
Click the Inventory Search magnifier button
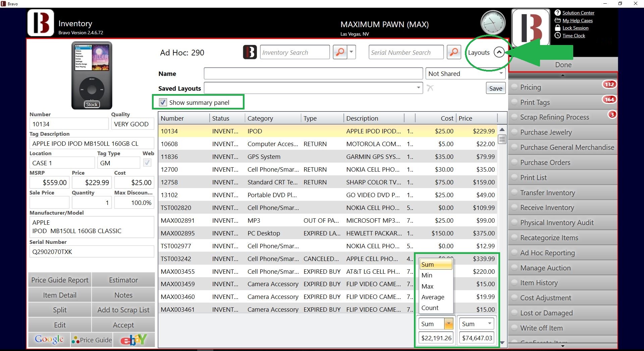340,52
